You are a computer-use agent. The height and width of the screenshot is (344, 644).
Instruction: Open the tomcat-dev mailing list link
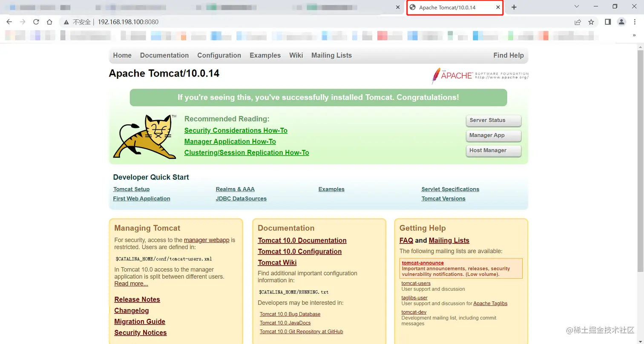(x=414, y=312)
